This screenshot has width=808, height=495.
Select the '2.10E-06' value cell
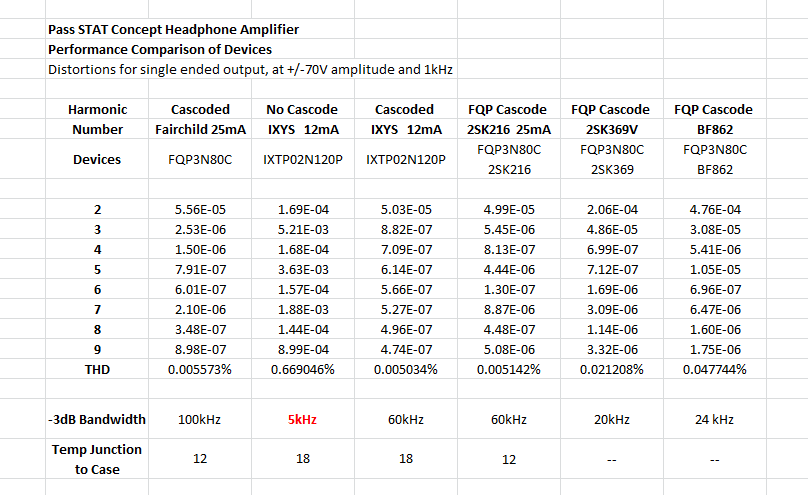tap(200, 310)
